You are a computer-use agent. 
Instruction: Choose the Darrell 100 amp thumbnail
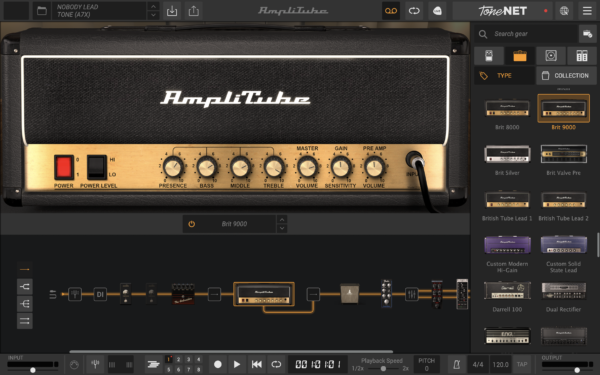pos(507,291)
